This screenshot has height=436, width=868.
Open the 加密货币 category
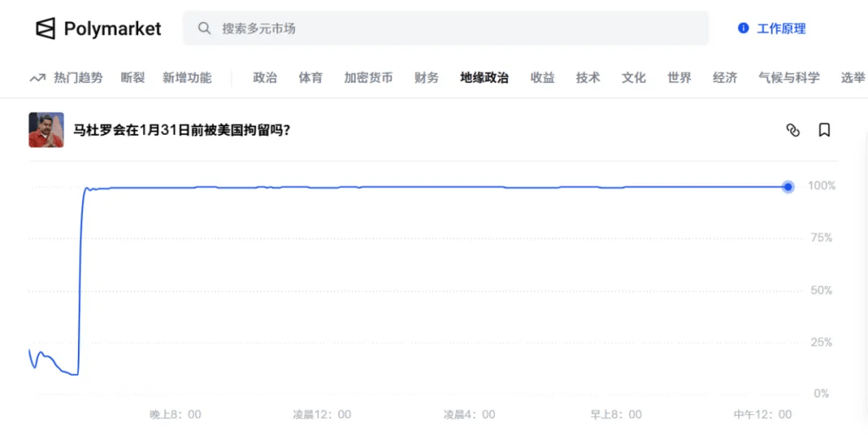click(368, 78)
